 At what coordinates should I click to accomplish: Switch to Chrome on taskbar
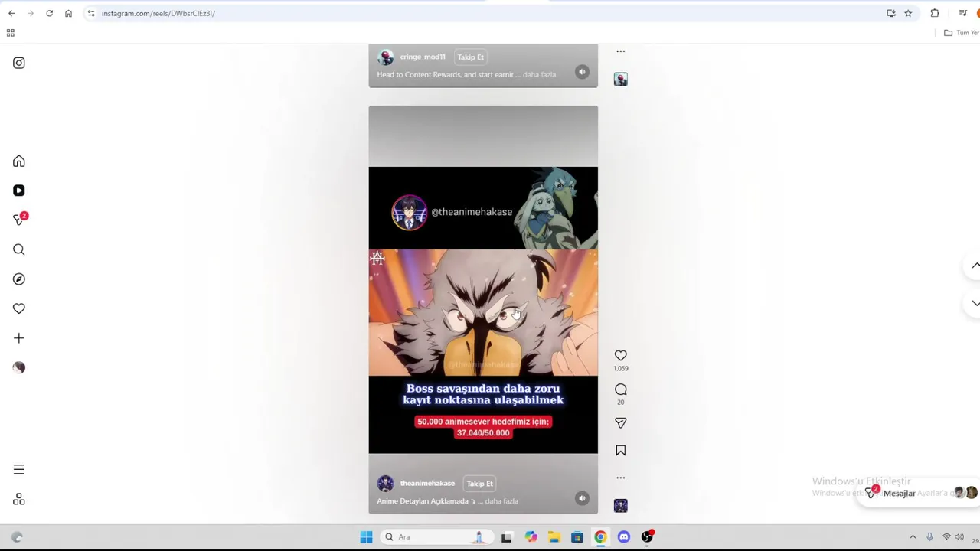[600, 537]
